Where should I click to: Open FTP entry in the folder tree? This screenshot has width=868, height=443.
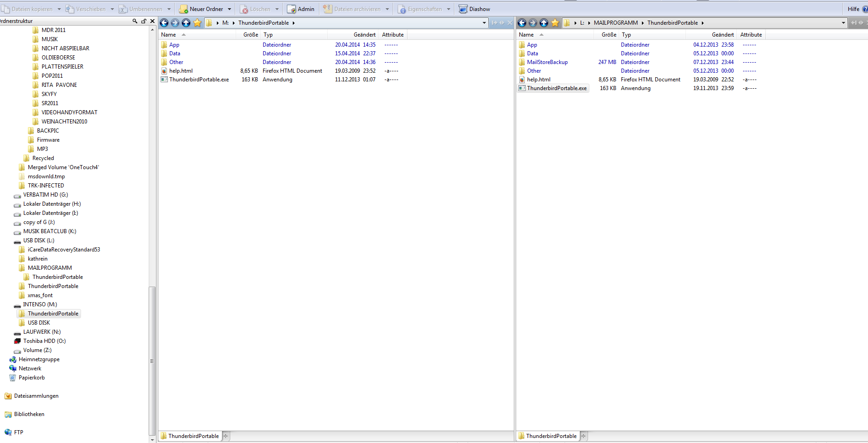pyautogui.click(x=18, y=432)
